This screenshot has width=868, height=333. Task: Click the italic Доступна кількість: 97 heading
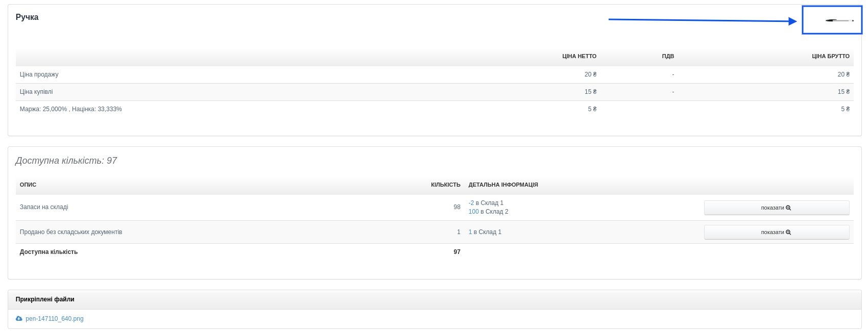click(x=66, y=161)
